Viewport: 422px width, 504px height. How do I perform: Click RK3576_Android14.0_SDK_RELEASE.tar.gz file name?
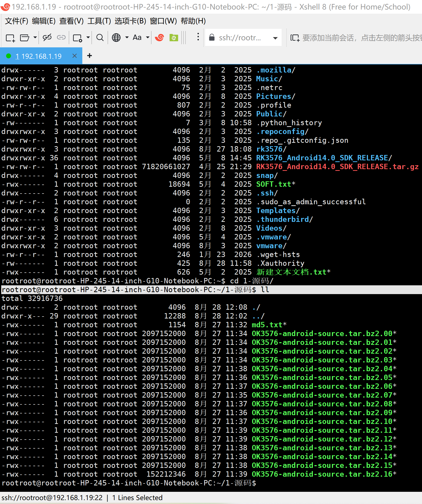[337, 167]
